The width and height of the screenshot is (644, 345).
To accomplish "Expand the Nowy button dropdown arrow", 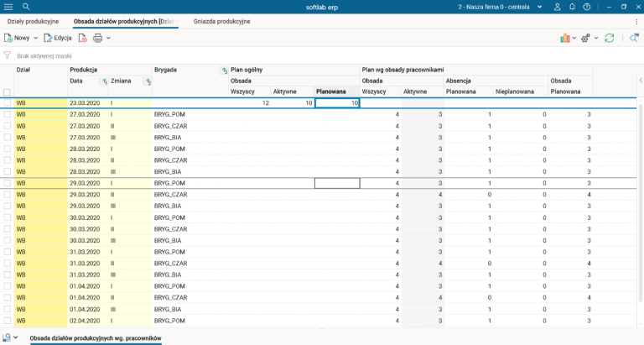I will [x=36, y=38].
